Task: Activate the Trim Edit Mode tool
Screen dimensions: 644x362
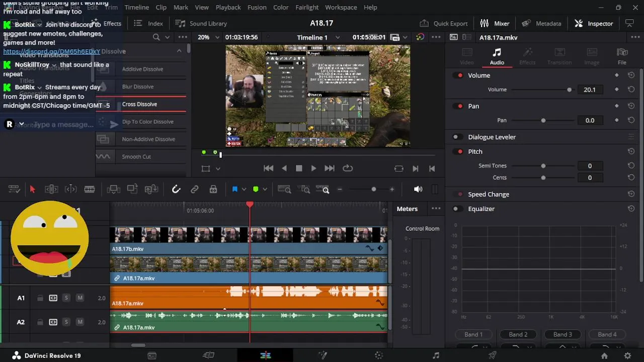Action: 51,189
